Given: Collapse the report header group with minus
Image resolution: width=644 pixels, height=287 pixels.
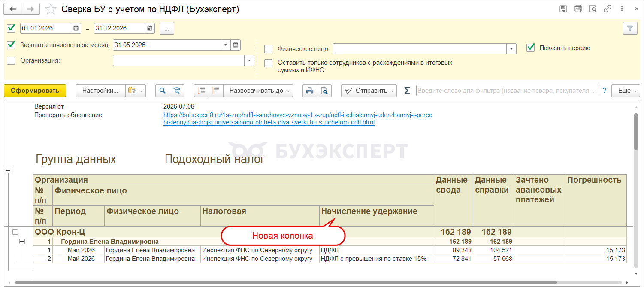Looking at the screenshot, I should [8, 170].
